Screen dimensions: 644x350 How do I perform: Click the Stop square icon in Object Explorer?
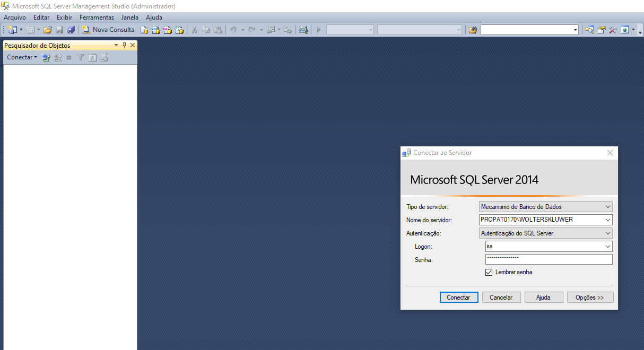click(69, 57)
